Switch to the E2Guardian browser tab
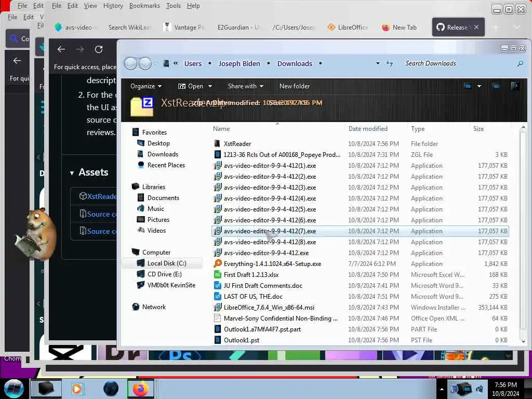 239,27
